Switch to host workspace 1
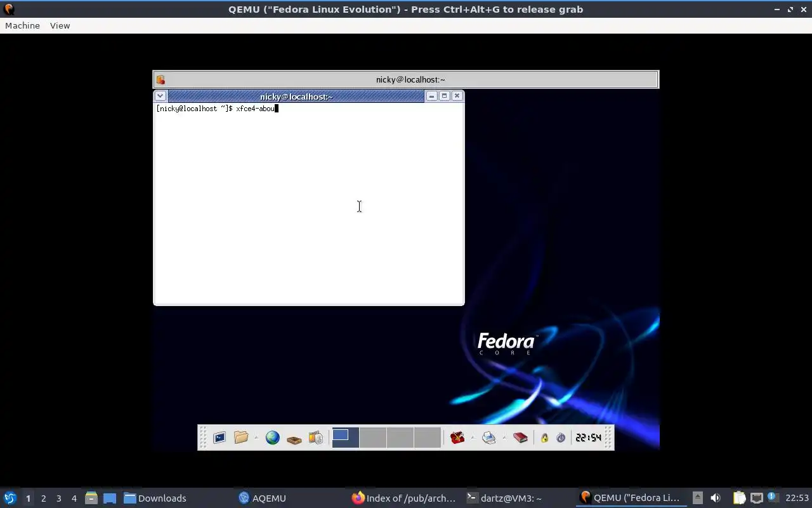The height and width of the screenshot is (508, 812). [x=28, y=498]
